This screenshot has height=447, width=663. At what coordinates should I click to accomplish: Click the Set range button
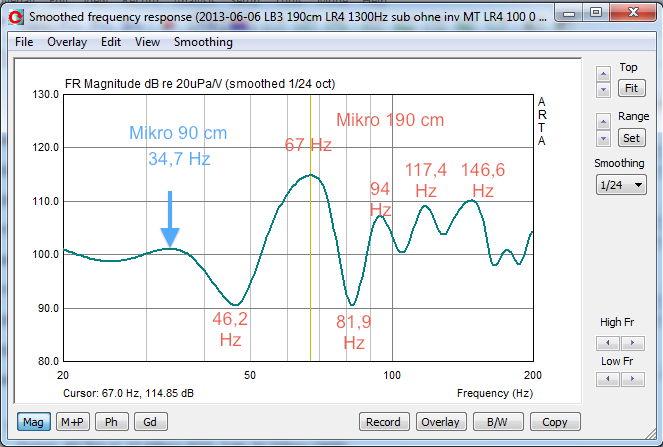(631, 137)
